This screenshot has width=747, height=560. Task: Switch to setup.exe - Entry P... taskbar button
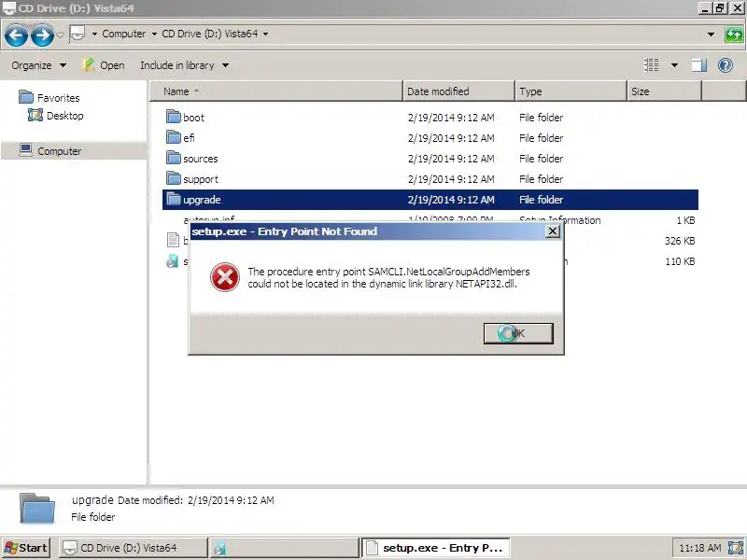click(x=436, y=548)
